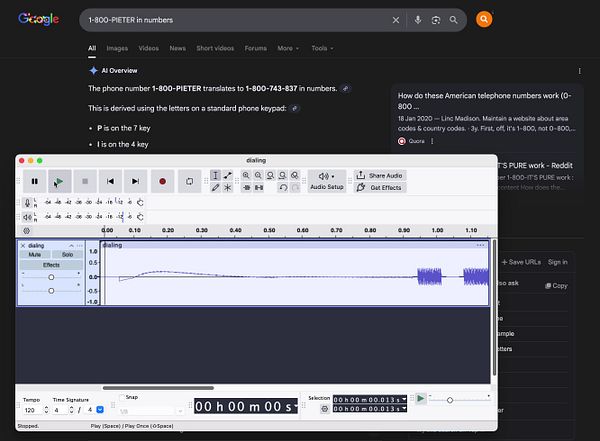
Task: Open the Tools menu in Google search
Action: (322, 48)
